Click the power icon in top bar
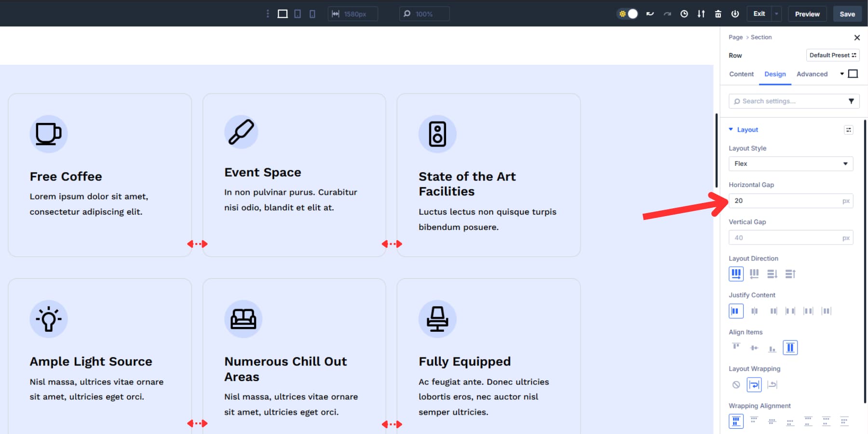This screenshot has width=868, height=434. (x=735, y=14)
